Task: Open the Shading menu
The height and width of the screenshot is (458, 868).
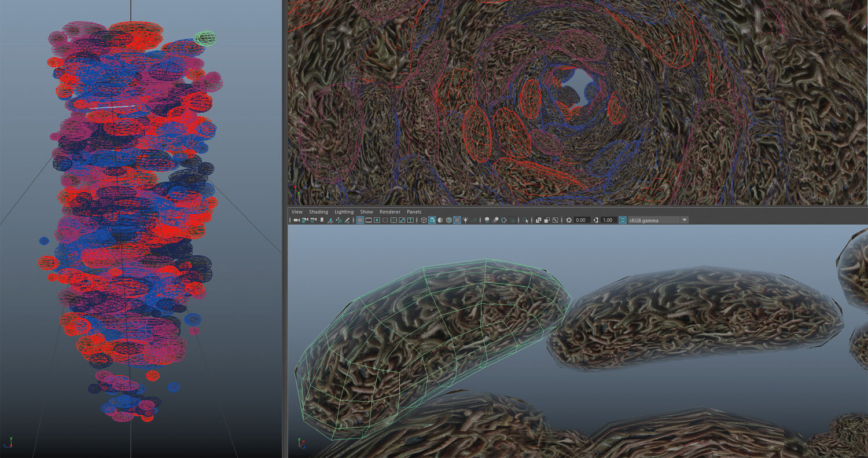Action: (318, 212)
